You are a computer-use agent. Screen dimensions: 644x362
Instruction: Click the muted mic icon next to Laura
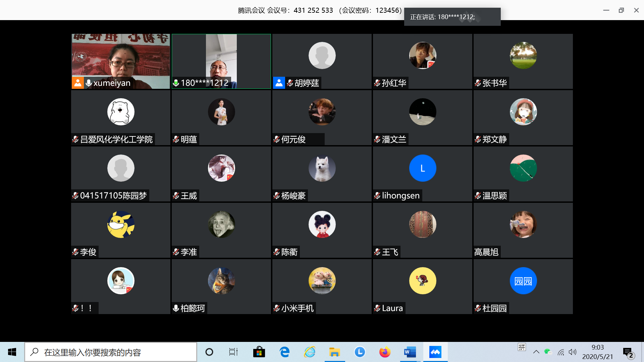[x=377, y=308]
